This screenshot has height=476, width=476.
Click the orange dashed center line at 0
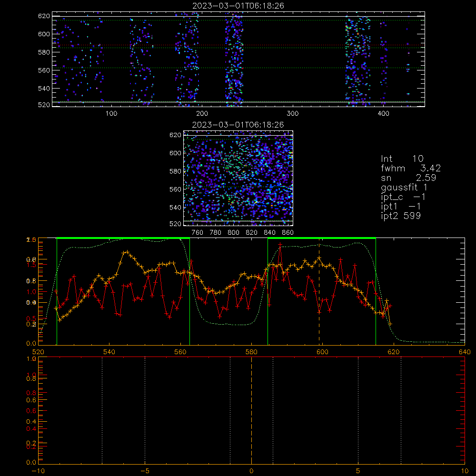251,410
